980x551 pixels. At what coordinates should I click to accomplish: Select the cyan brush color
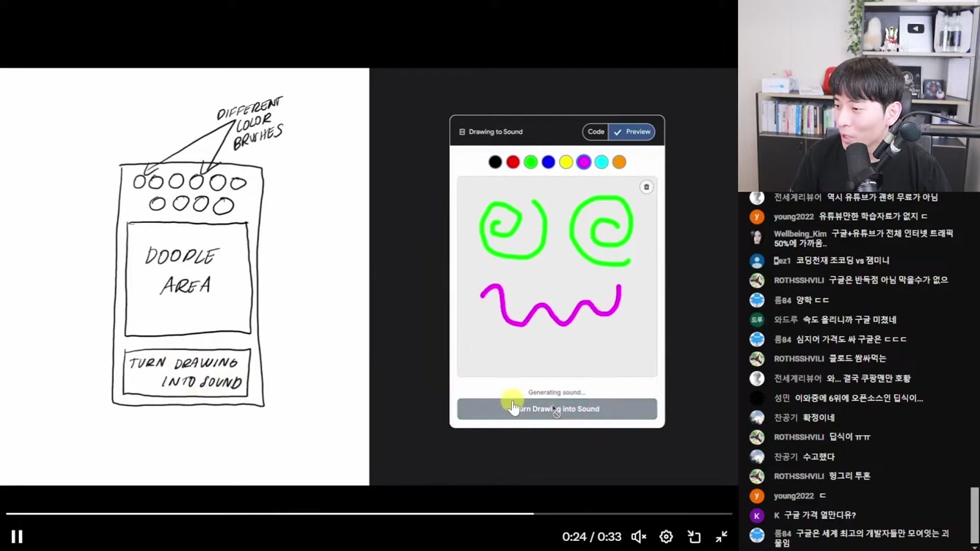tap(602, 162)
